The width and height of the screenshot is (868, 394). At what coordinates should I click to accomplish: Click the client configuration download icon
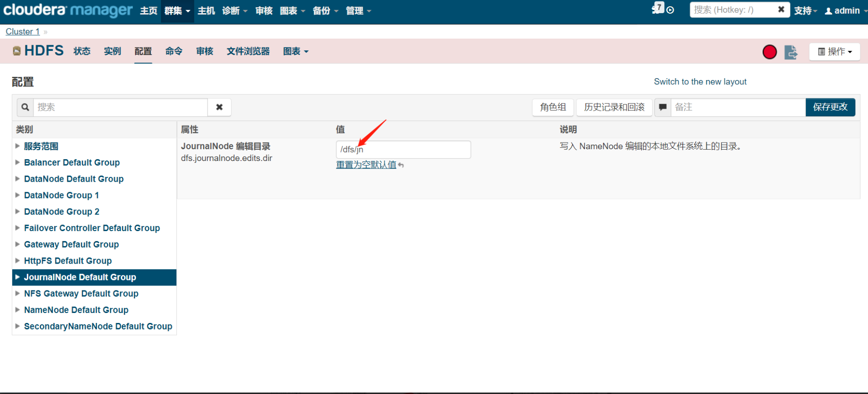(x=791, y=52)
